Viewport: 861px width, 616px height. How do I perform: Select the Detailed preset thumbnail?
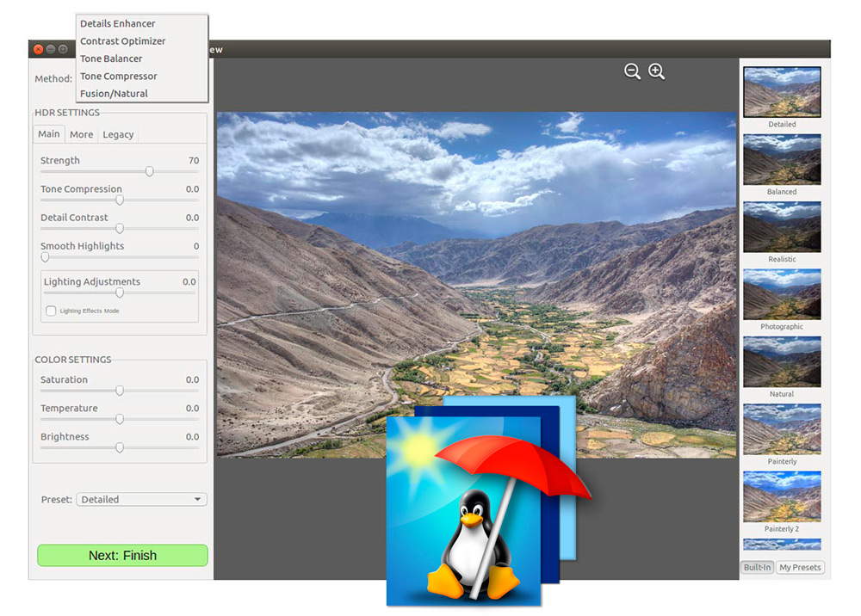[x=782, y=92]
